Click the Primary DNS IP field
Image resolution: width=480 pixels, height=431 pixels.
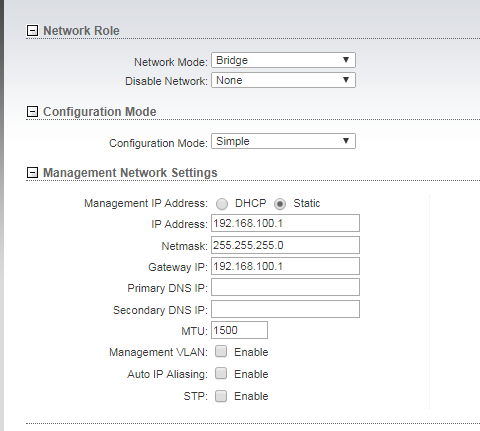[285, 287]
